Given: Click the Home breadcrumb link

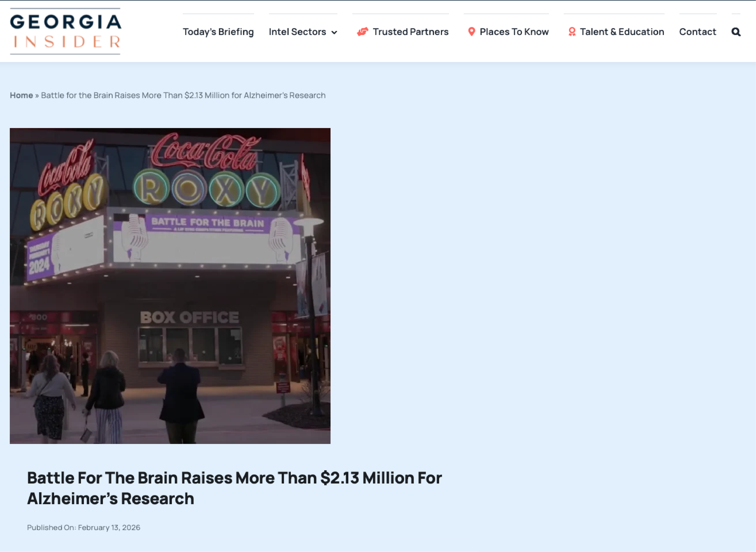Looking at the screenshot, I should click(21, 95).
